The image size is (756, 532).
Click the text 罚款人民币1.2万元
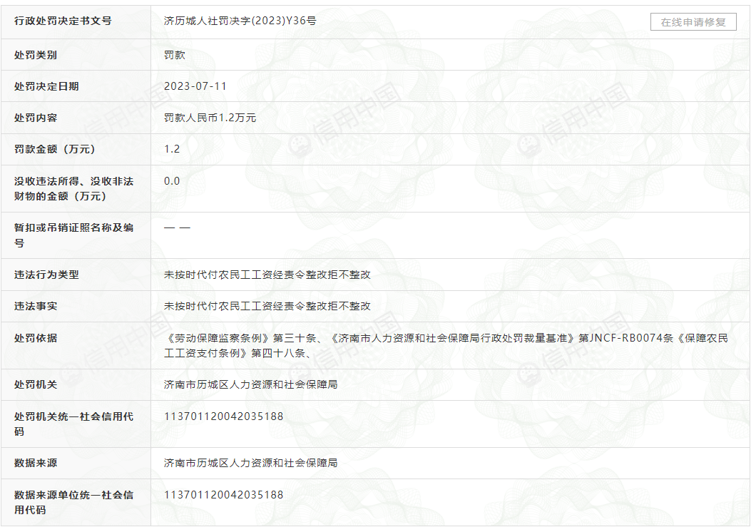[210, 118]
